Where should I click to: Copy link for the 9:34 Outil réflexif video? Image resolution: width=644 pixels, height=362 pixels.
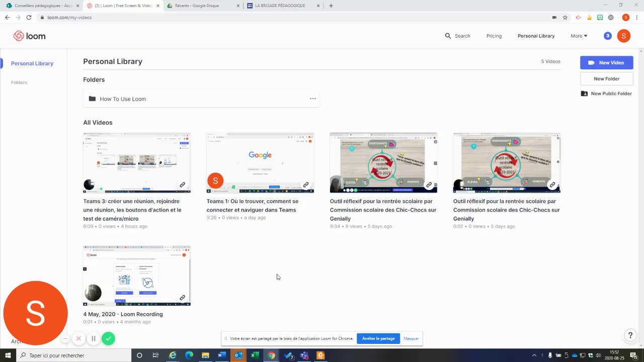pyautogui.click(x=429, y=185)
